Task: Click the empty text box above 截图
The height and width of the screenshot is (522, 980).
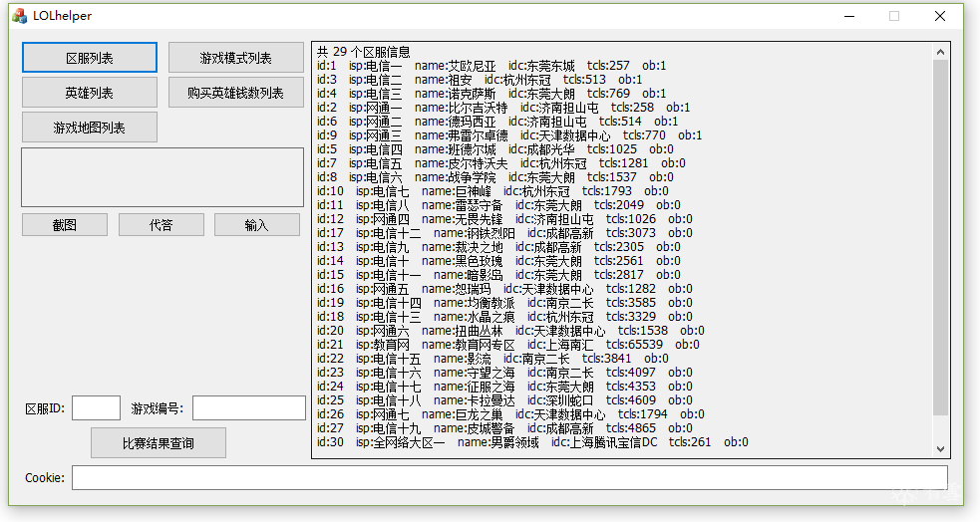Action: [163, 177]
